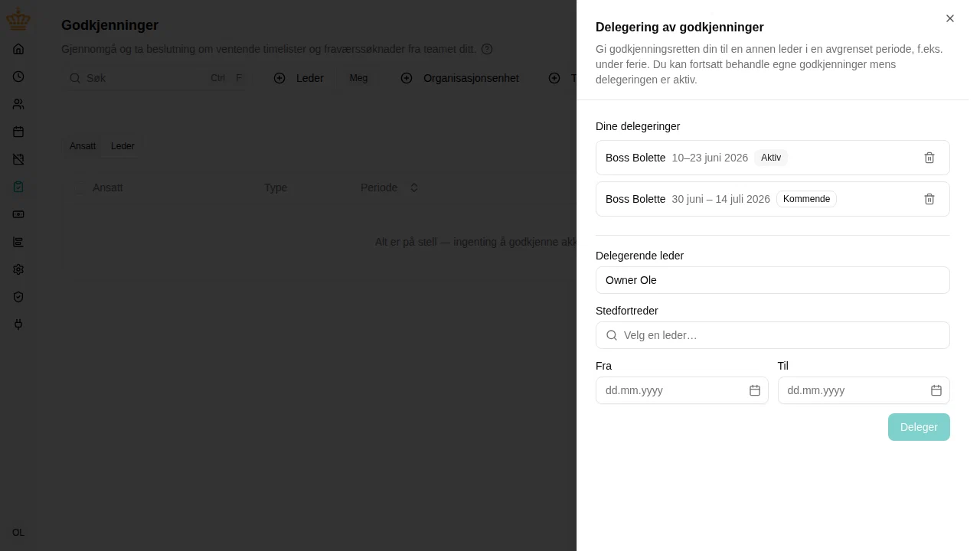
Task: Open the crossed-out calendar absence sidebar icon
Action: pos(18,159)
